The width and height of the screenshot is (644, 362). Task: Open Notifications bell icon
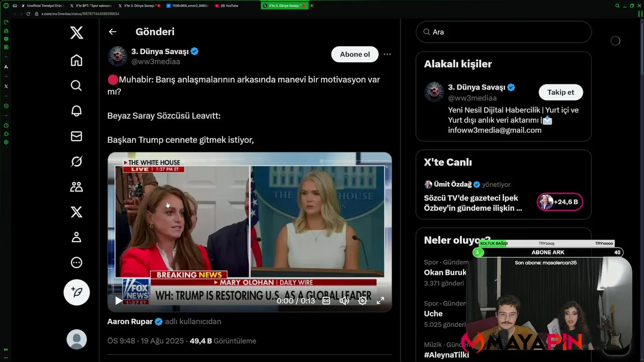pos(76,111)
